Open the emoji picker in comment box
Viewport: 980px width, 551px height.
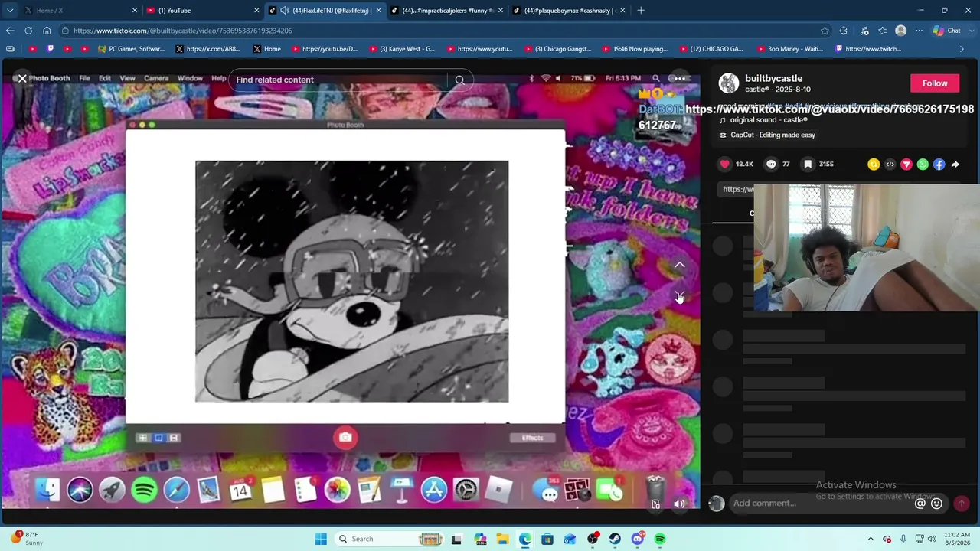[x=936, y=504]
